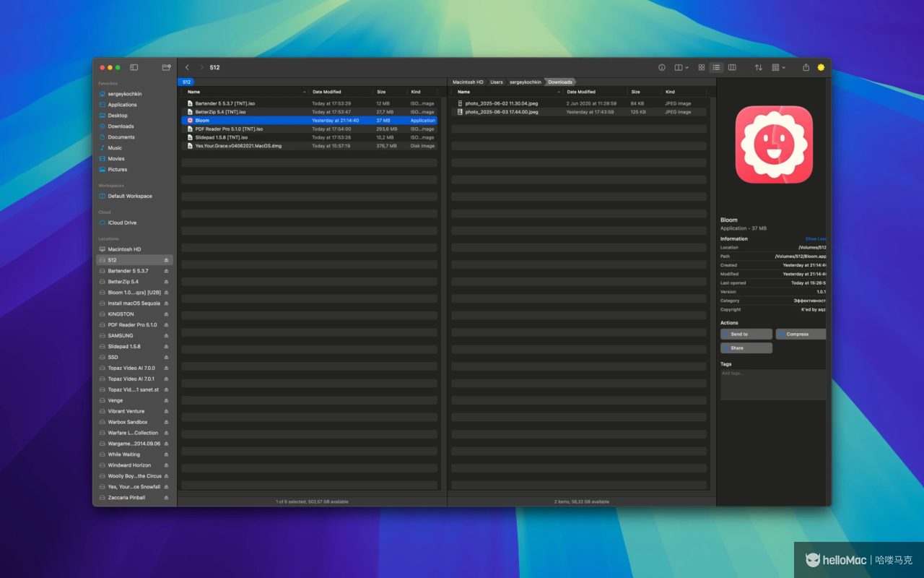Click Users breadcrumb in path bar

coord(497,82)
